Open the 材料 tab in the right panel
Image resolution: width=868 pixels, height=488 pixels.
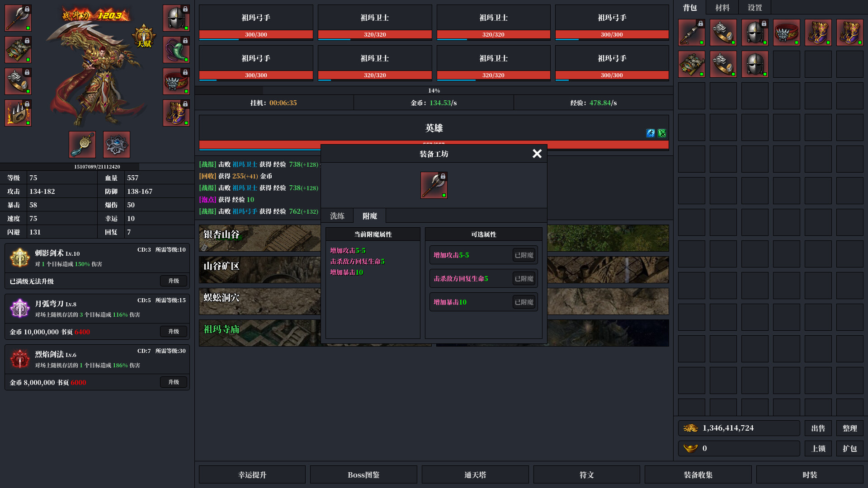[x=722, y=7]
